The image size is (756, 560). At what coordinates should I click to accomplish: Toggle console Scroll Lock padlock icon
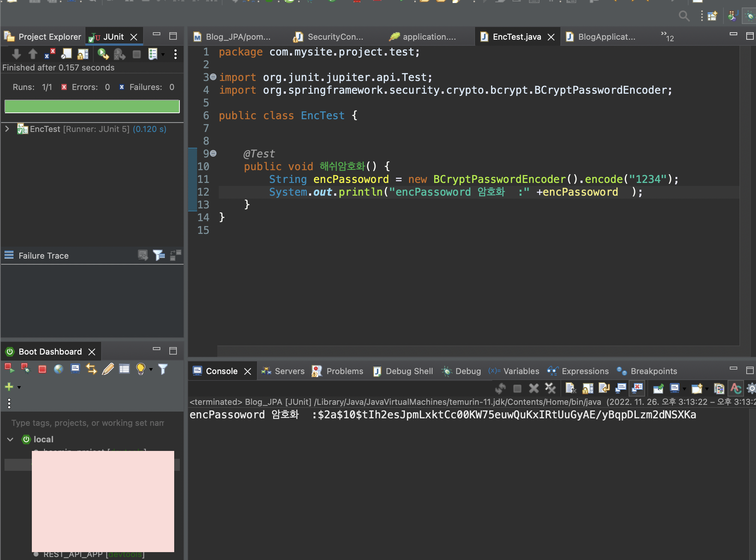click(587, 388)
